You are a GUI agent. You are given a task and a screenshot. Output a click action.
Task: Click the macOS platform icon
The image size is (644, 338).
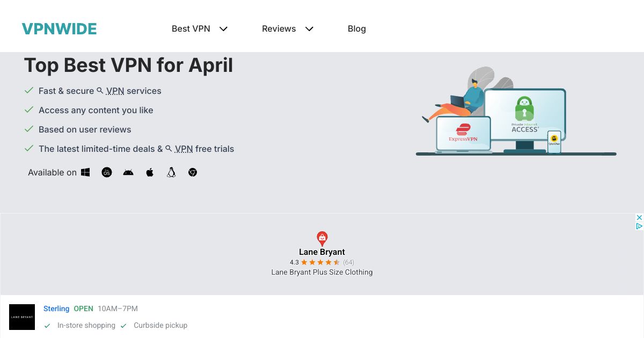coord(107,172)
